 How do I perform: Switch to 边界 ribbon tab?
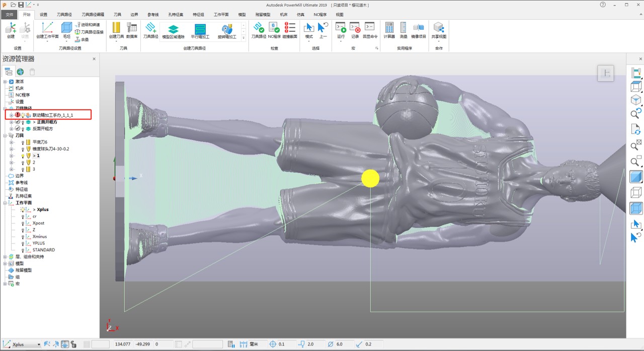[134, 15]
